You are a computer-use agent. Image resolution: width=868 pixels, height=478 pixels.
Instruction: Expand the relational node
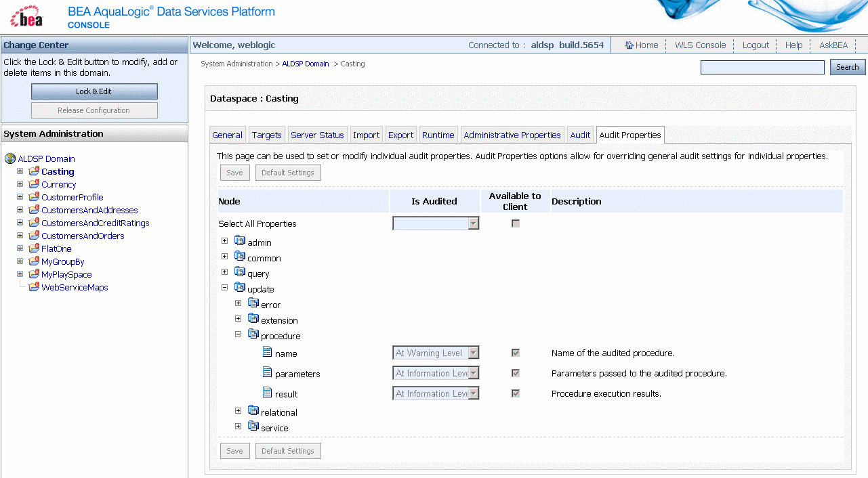pyautogui.click(x=239, y=410)
